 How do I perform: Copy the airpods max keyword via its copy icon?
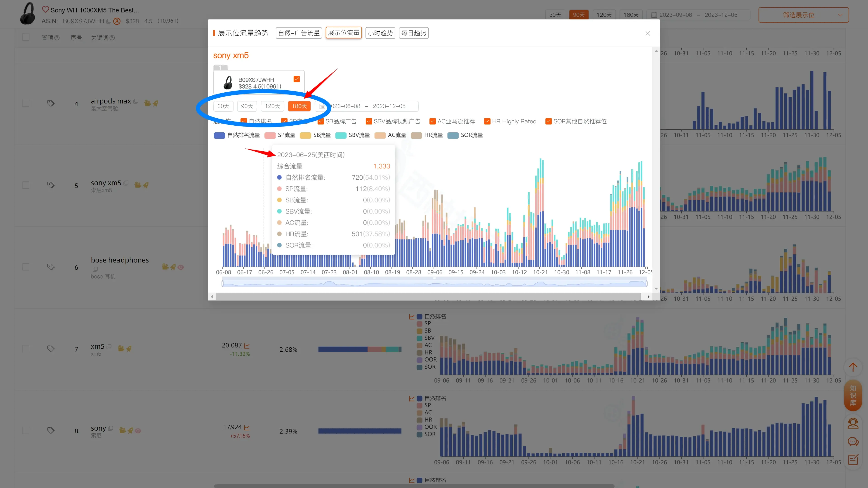click(136, 101)
